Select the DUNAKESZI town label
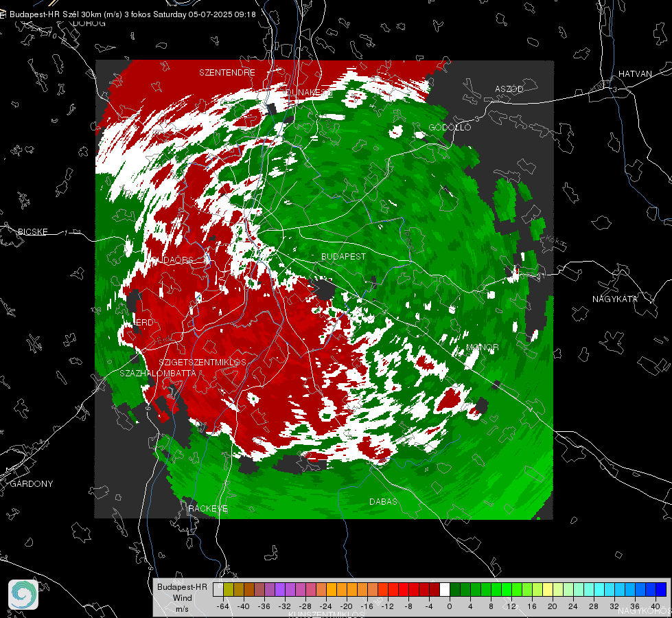This screenshot has height=618, width=672. click(310, 92)
